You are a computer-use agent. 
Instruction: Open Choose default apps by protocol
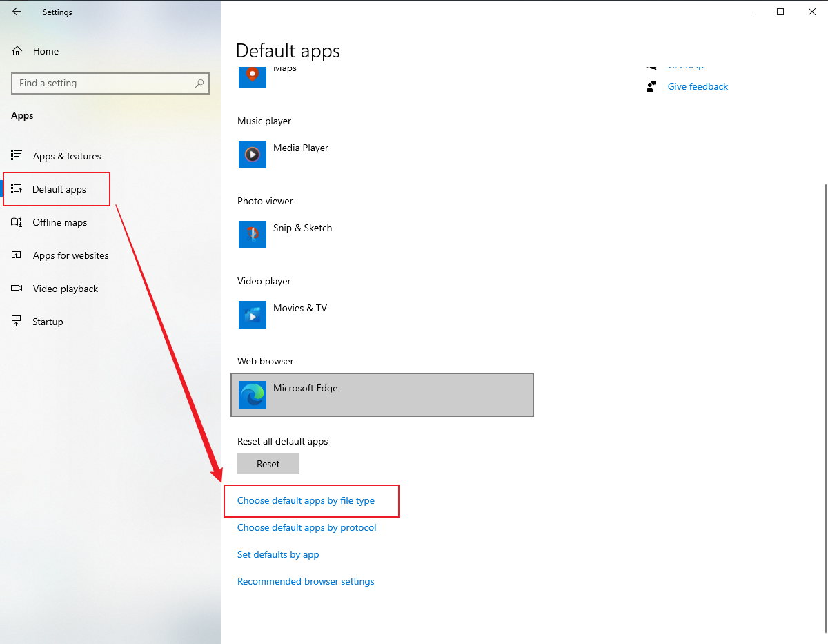(x=306, y=527)
